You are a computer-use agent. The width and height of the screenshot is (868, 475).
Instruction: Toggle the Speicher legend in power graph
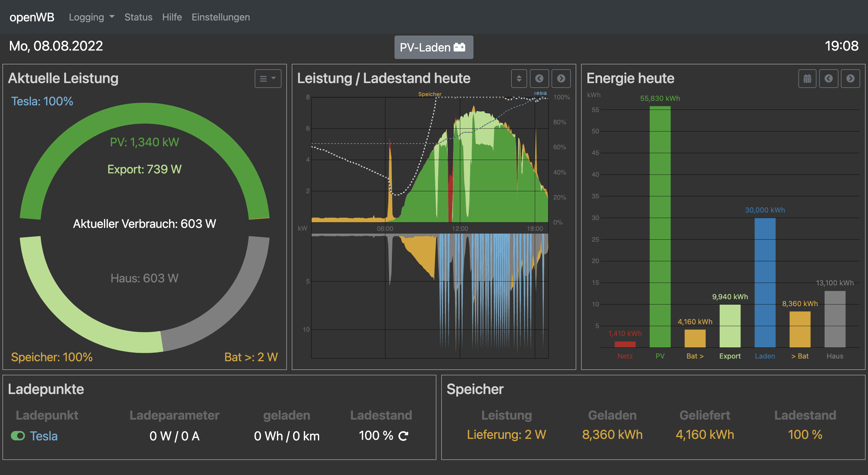[429, 94]
